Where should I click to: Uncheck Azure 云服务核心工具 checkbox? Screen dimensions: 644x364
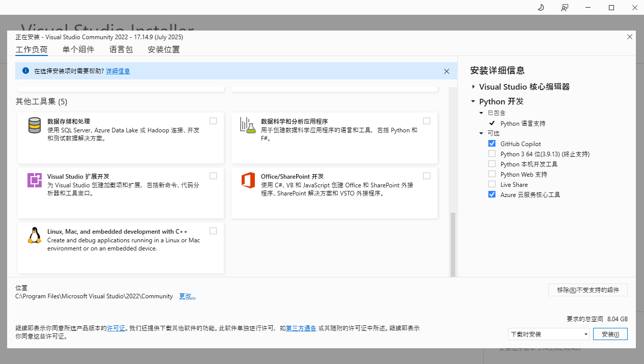492,194
